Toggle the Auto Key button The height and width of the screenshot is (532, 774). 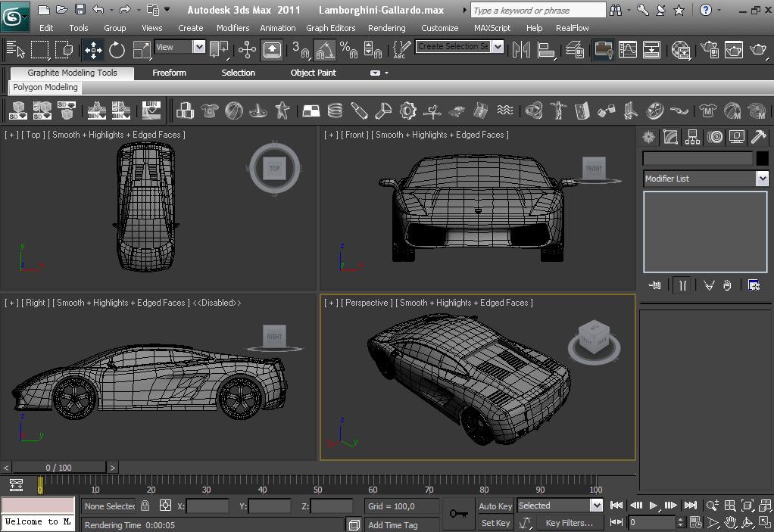tap(495, 506)
